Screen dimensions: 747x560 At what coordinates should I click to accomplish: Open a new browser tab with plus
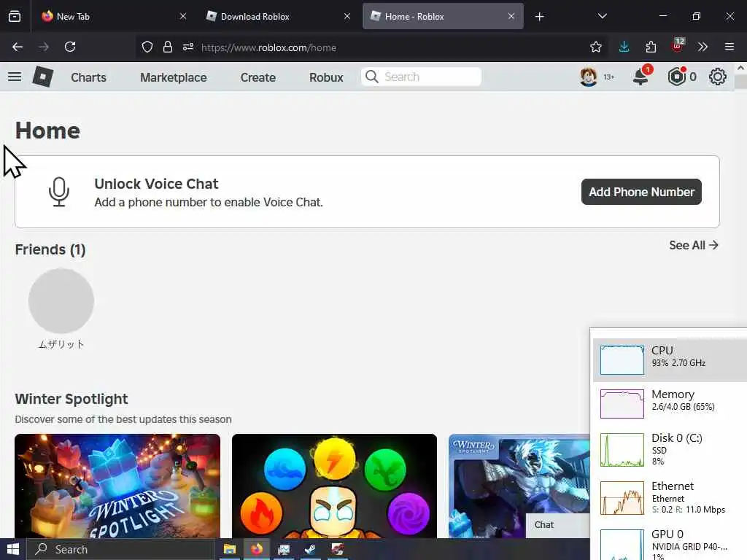539,17
